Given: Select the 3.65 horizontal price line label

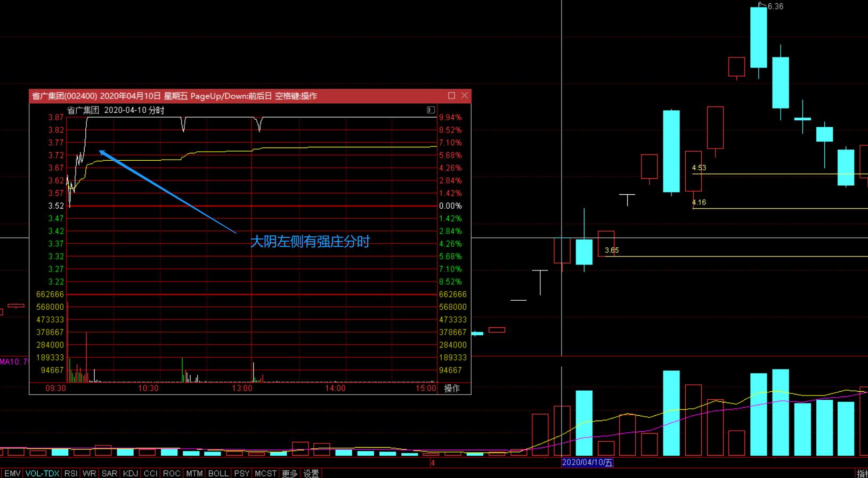Looking at the screenshot, I should (612, 250).
